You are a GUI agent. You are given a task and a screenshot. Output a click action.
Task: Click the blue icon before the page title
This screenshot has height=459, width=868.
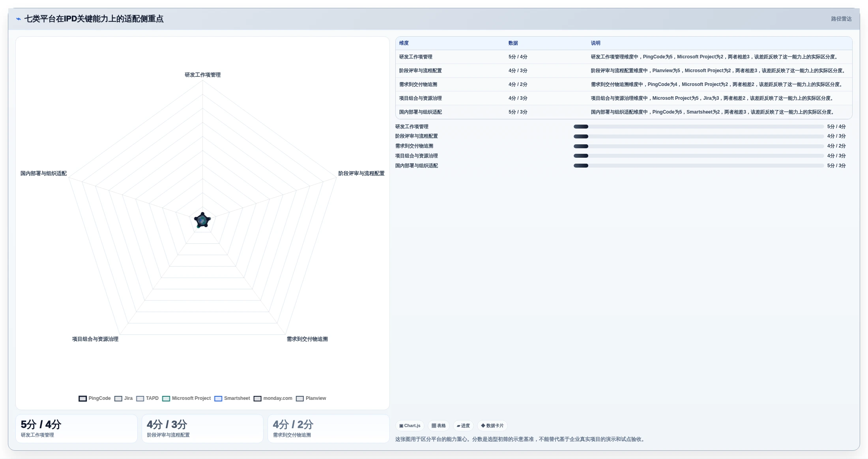[x=18, y=19]
